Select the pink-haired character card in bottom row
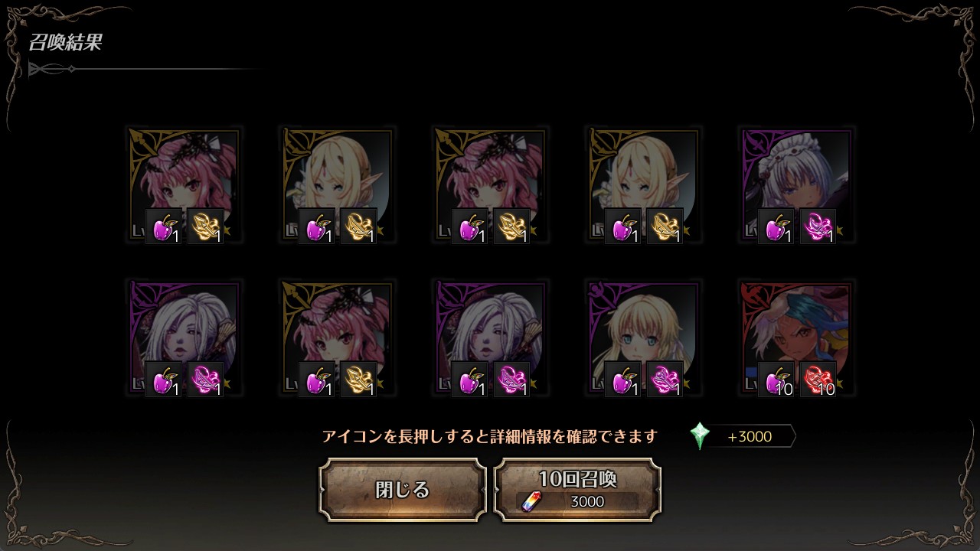The image size is (980, 551). [x=337, y=338]
